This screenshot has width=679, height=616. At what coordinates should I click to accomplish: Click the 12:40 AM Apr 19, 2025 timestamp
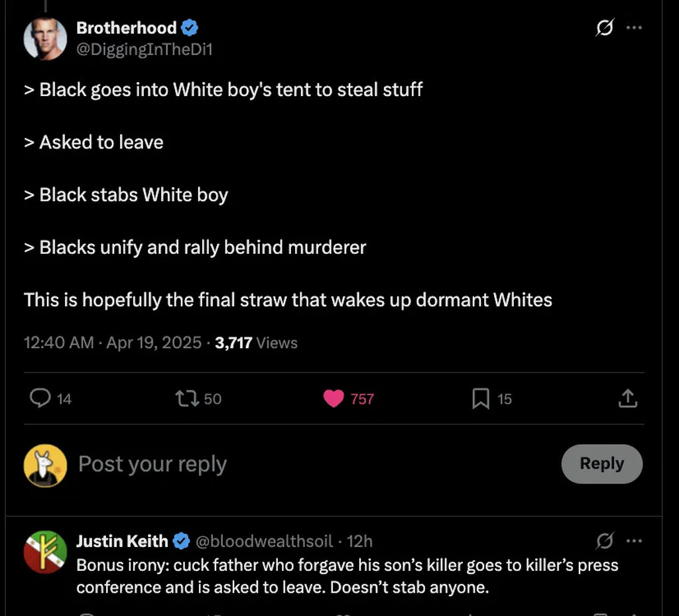(112, 343)
